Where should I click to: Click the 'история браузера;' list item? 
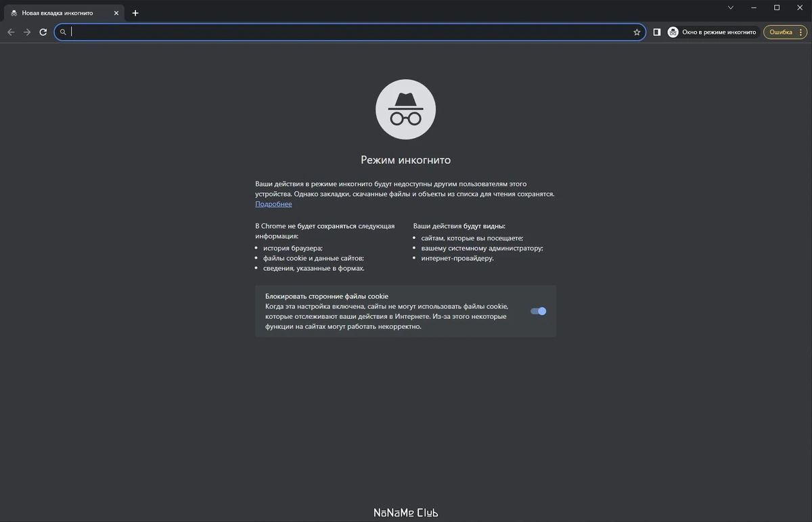tap(293, 248)
